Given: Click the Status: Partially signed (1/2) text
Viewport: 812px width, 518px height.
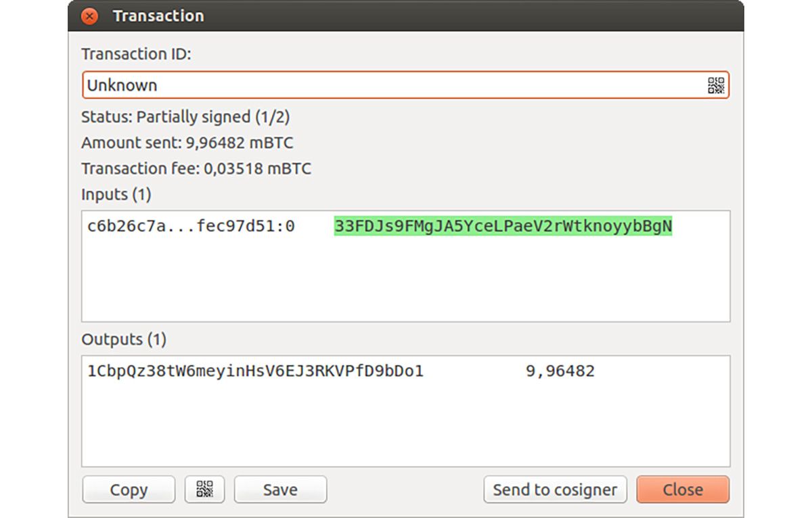Looking at the screenshot, I should pyautogui.click(x=185, y=117).
